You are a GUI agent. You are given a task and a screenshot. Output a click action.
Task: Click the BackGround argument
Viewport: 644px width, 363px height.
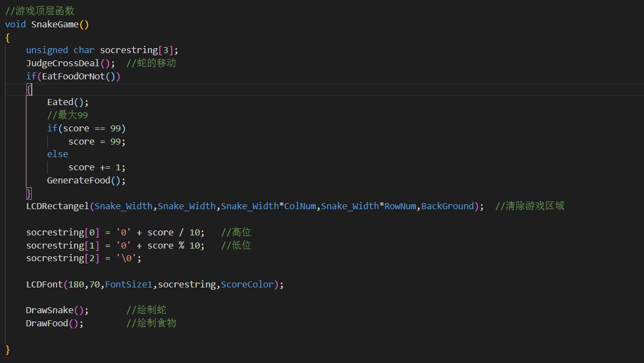tap(448, 206)
